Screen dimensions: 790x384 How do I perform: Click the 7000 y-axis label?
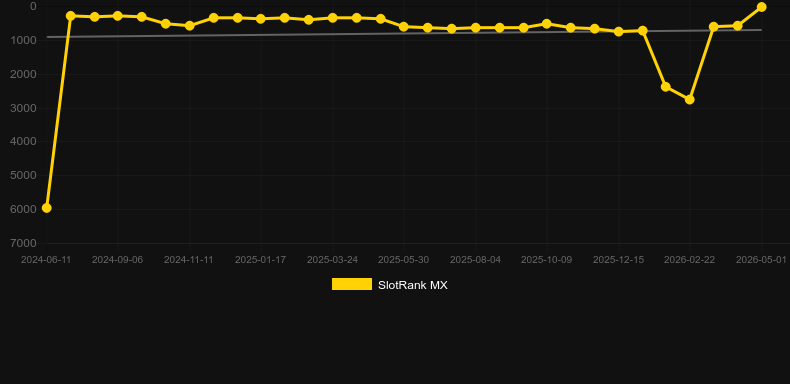tap(23, 243)
